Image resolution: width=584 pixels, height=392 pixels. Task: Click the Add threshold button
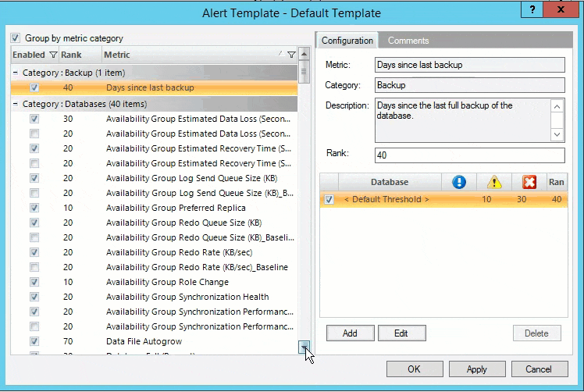(349, 333)
